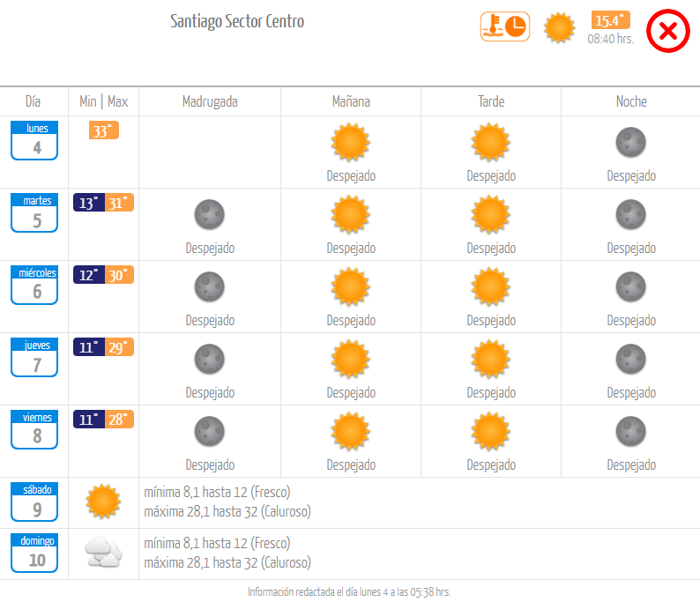Click the Santiago Sector Centro title
Viewport: 700px width, 602px height.
(x=237, y=21)
